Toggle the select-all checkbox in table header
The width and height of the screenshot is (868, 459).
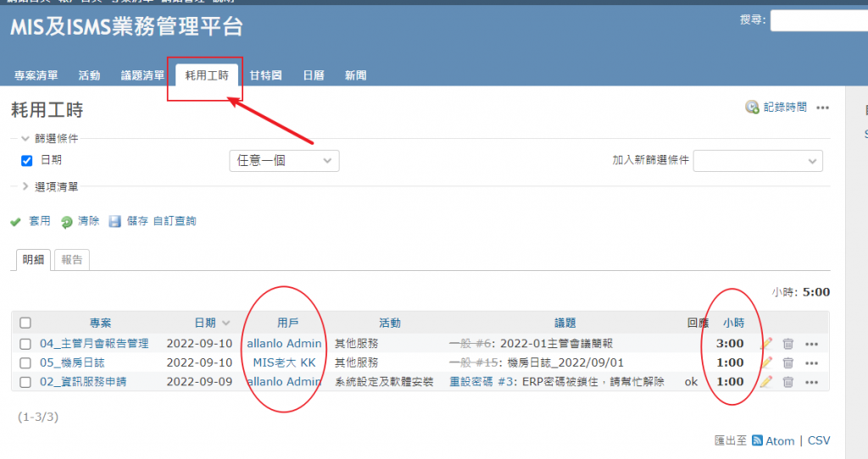click(25, 323)
